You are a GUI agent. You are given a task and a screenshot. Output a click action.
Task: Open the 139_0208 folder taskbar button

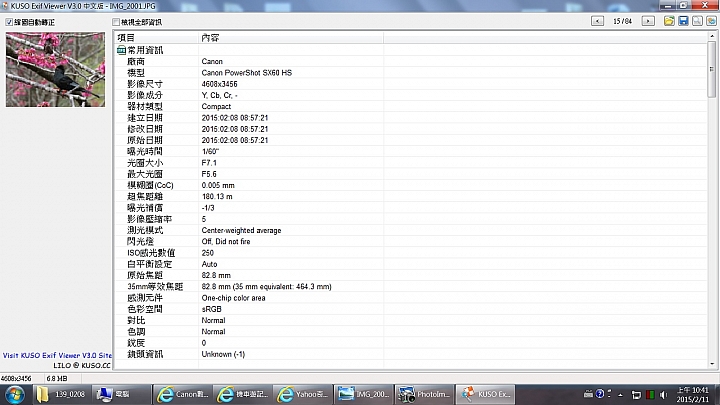62,394
